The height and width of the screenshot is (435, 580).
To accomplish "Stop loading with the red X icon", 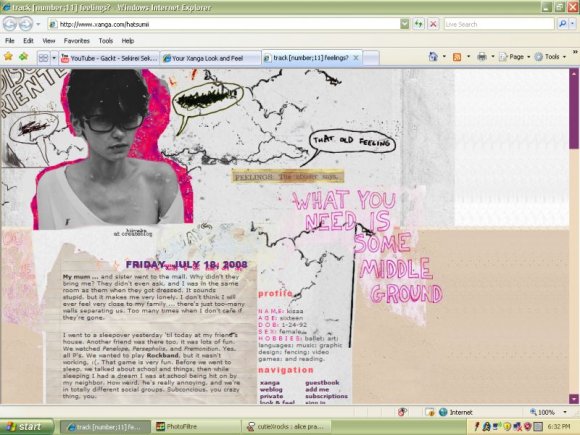I will point(433,24).
